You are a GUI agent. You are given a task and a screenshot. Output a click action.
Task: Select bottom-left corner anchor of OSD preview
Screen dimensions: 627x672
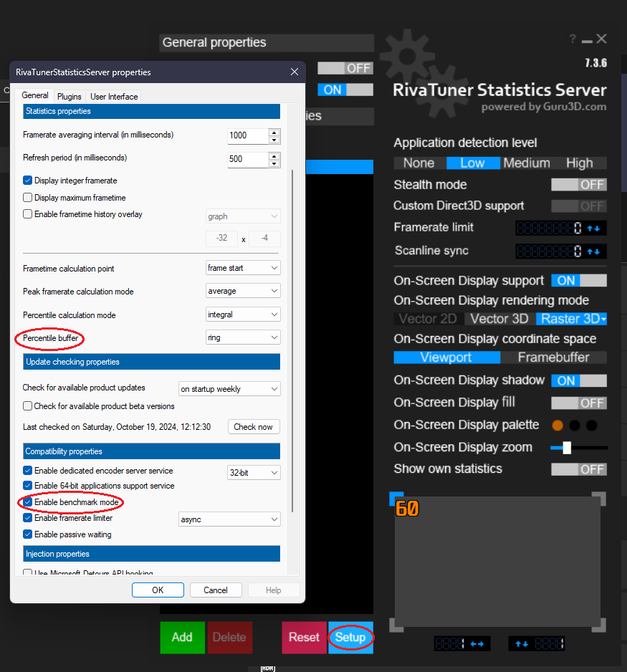tap(396, 625)
